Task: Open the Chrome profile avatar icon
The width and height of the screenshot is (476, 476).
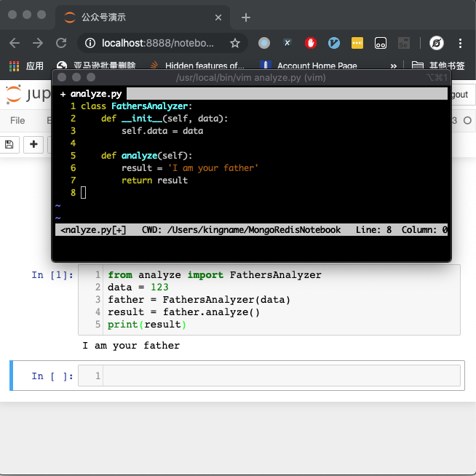Action: point(437,43)
